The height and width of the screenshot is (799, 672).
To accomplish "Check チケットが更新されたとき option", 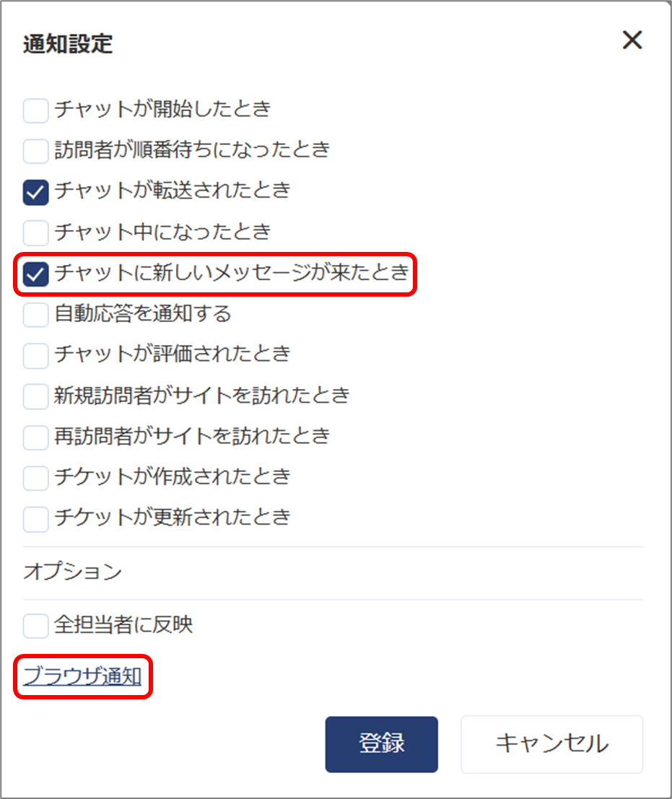I will point(35,519).
